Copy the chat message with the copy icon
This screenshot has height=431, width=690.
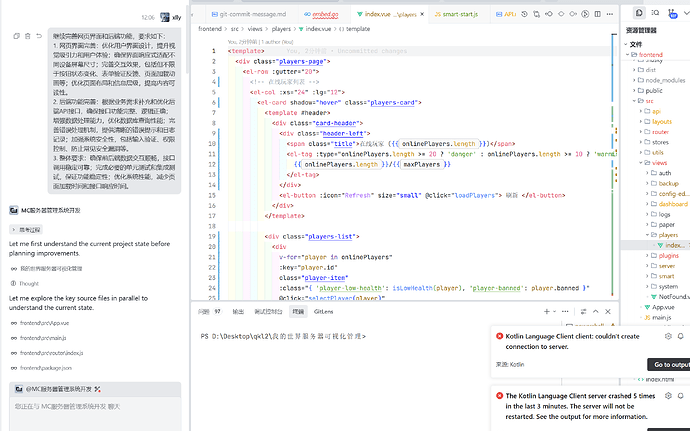(16, 36)
